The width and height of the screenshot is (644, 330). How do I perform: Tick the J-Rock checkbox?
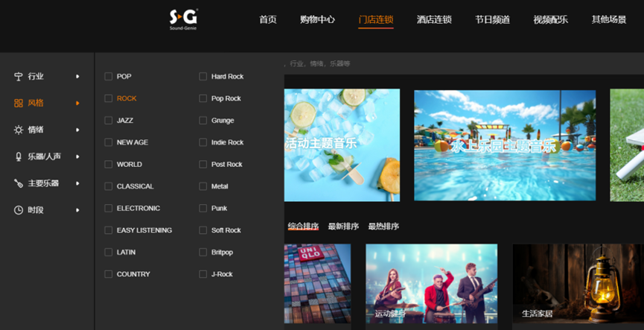203,274
